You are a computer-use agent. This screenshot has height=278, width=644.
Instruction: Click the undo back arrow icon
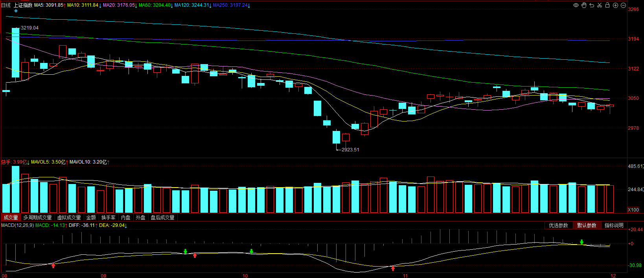(592, 5)
